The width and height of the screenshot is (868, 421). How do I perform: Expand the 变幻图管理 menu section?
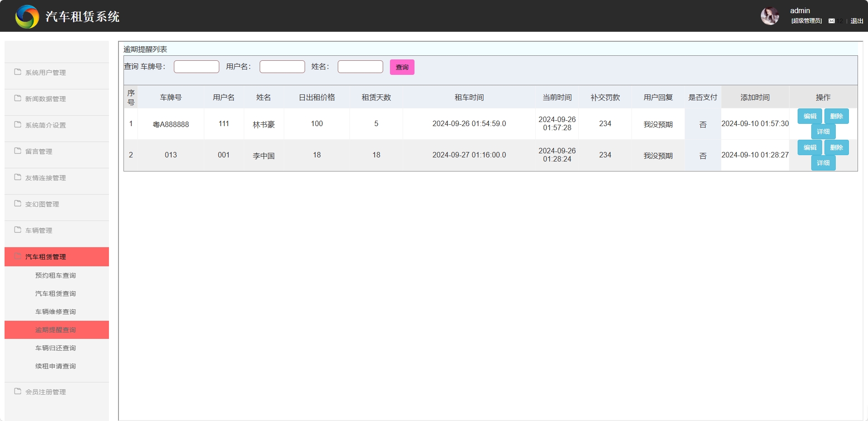tap(42, 204)
